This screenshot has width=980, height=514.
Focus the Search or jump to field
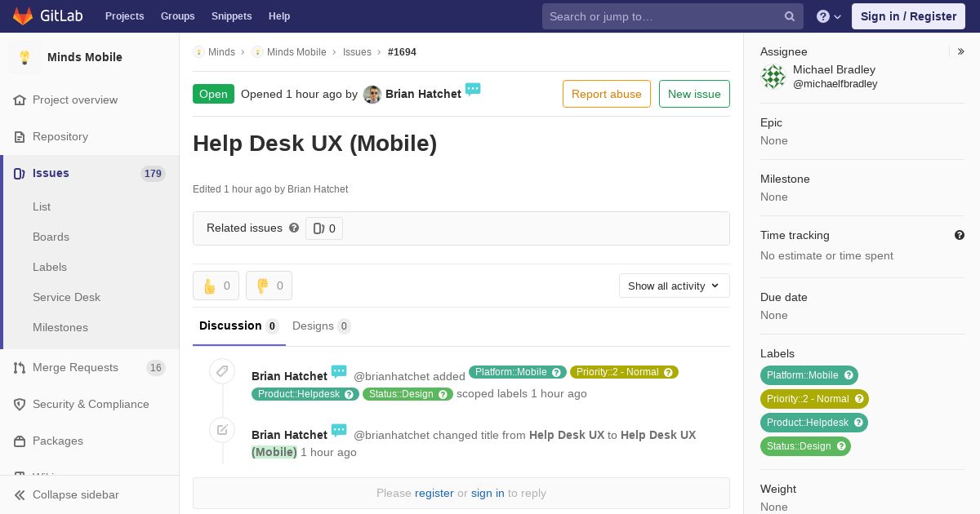tap(665, 16)
